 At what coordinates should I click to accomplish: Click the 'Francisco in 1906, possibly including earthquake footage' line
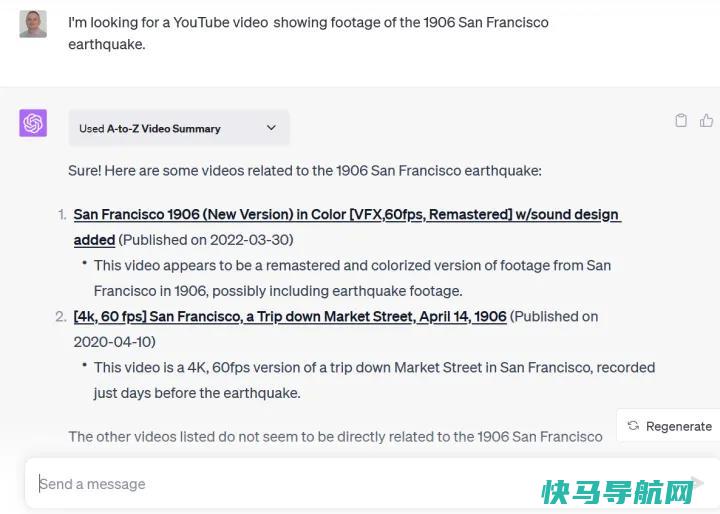tap(278, 291)
